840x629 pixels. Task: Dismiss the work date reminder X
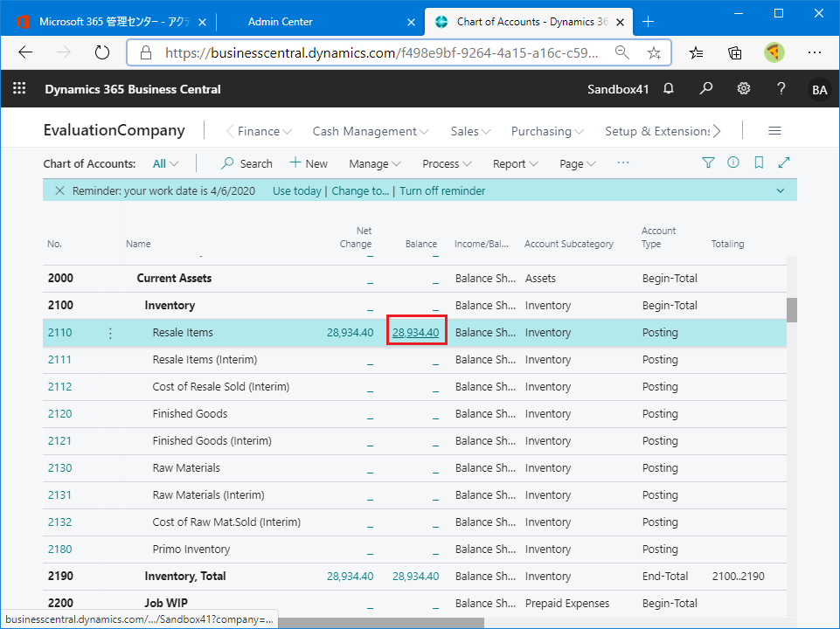tap(60, 190)
